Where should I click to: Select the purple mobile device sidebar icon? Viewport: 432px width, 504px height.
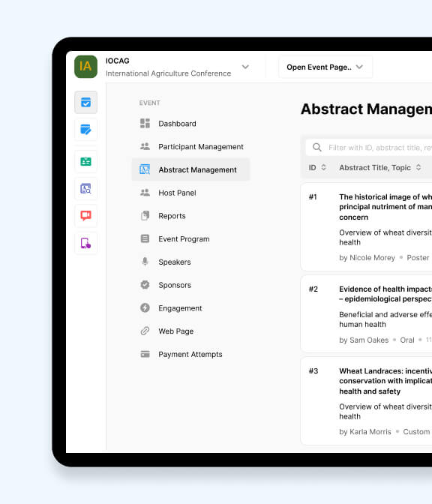pyautogui.click(x=85, y=243)
